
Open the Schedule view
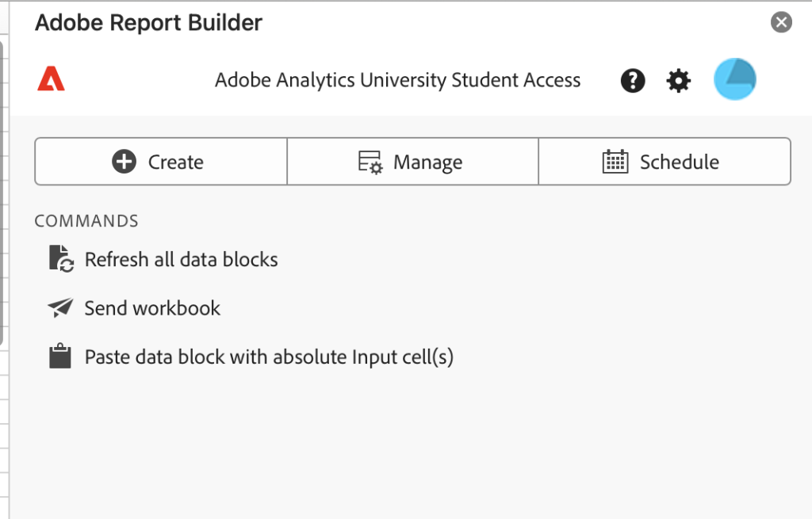point(665,161)
